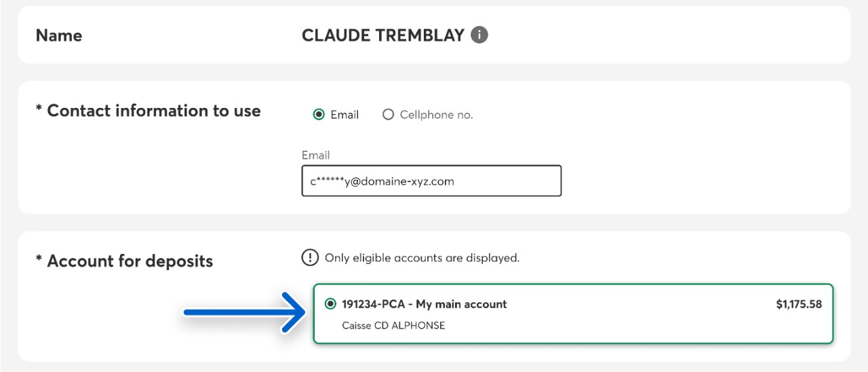
Task: Choose the Cellphone no. radio button
Action: tap(388, 115)
